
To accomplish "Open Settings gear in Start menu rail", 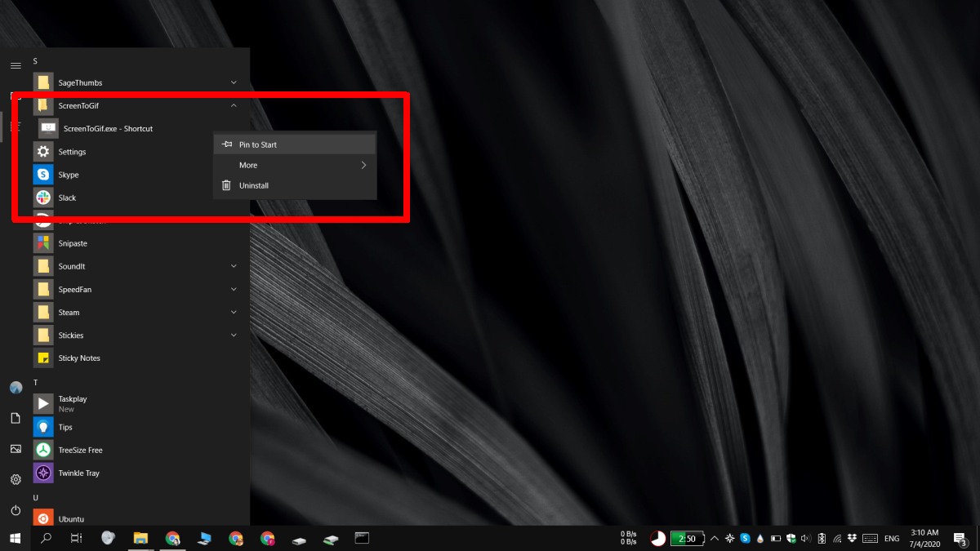I will click(16, 479).
